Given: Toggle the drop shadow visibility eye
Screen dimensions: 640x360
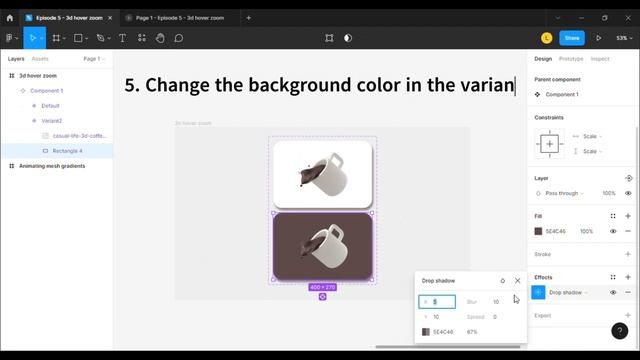Looking at the screenshot, I should click(x=613, y=293).
